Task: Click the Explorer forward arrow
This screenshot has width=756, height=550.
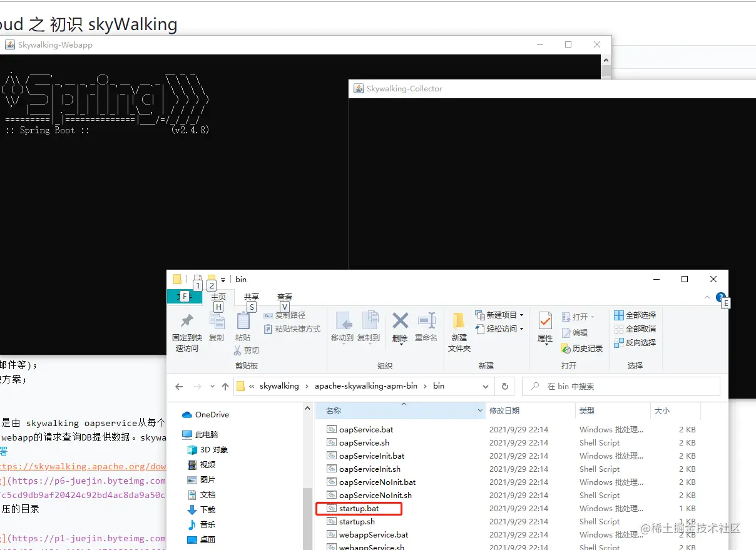Action: [198, 387]
